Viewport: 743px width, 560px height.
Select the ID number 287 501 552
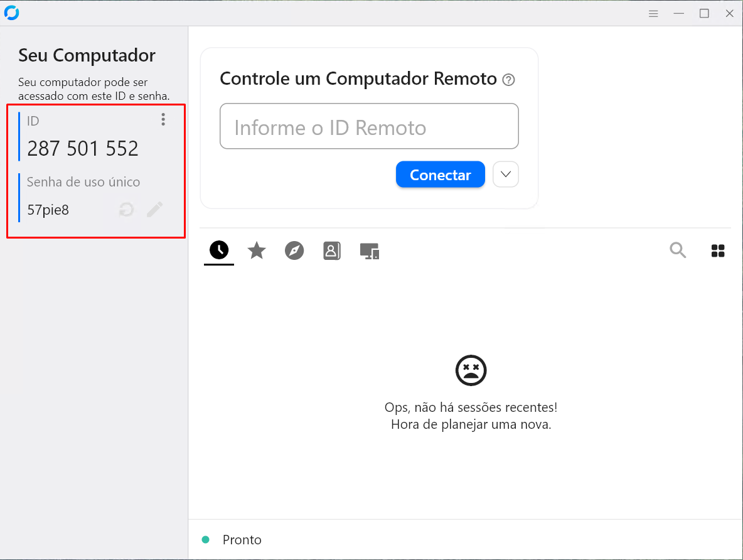coord(83,148)
